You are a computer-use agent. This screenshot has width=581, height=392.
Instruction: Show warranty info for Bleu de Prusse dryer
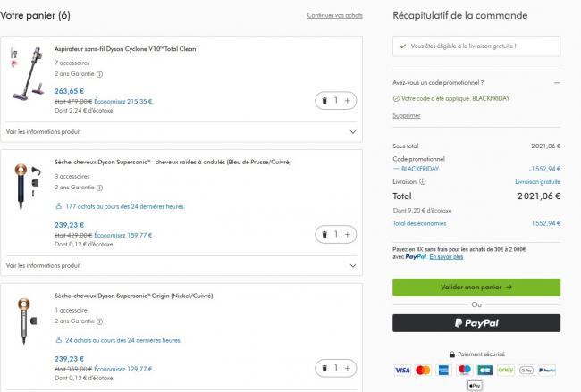pyautogui.click(x=100, y=188)
